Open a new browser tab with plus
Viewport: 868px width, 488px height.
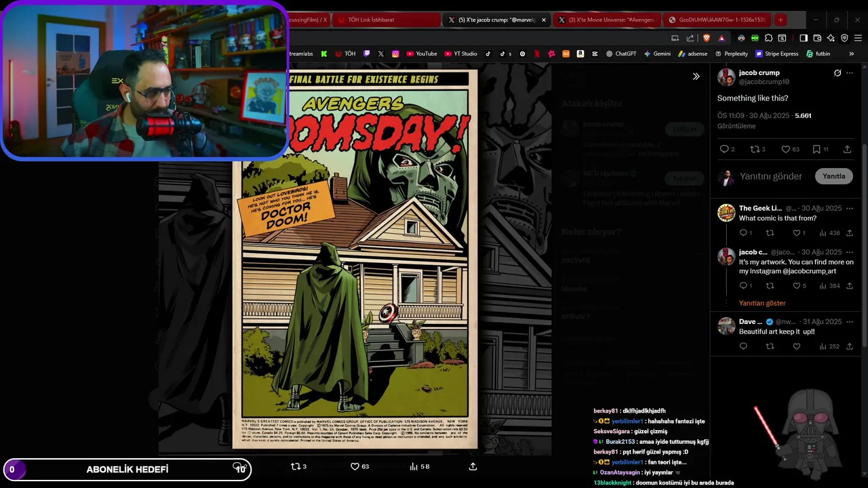coord(781,20)
